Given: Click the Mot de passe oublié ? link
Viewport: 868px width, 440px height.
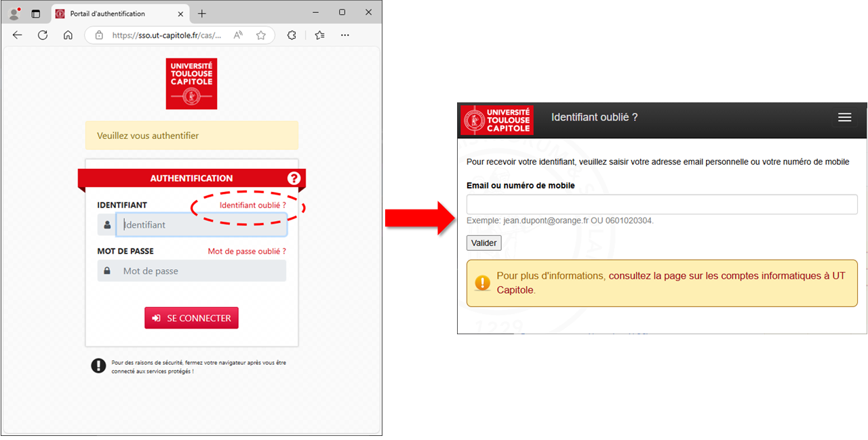Looking at the screenshot, I should pyautogui.click(x=247, y=251).
